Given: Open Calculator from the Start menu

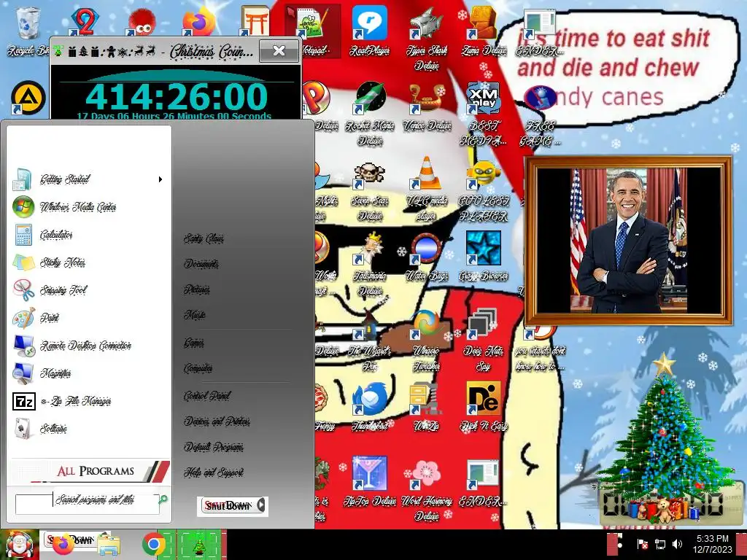Looking at the screenshot, I should [88, 235].
